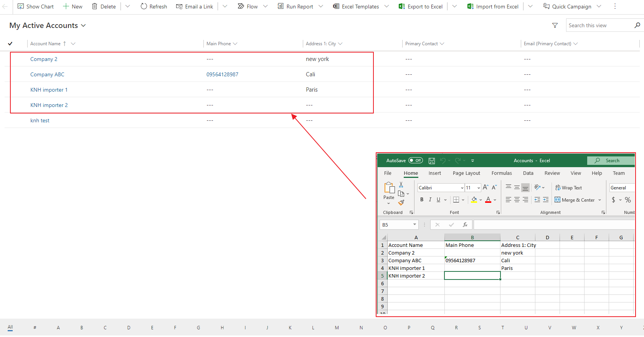Open the Calibri font name dropdown
Screen dimensions: 644x337
point(462,188)
